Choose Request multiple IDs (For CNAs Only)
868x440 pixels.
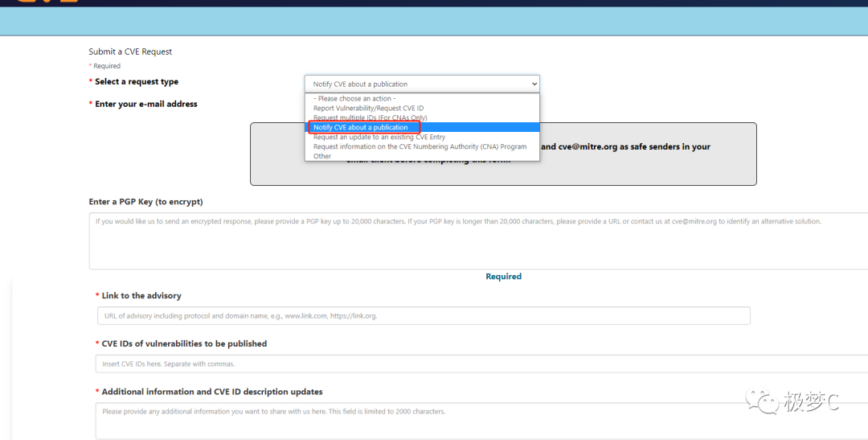[422, 117]
